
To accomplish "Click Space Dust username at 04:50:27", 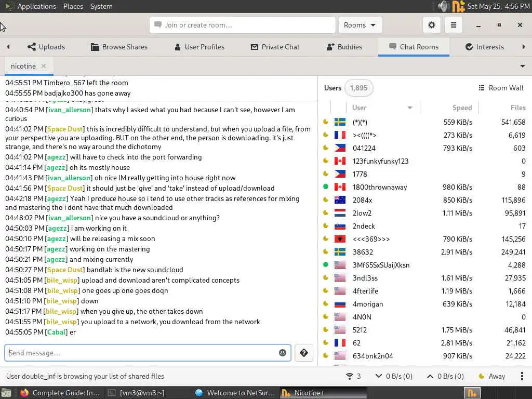I will (x=65, y=270).
